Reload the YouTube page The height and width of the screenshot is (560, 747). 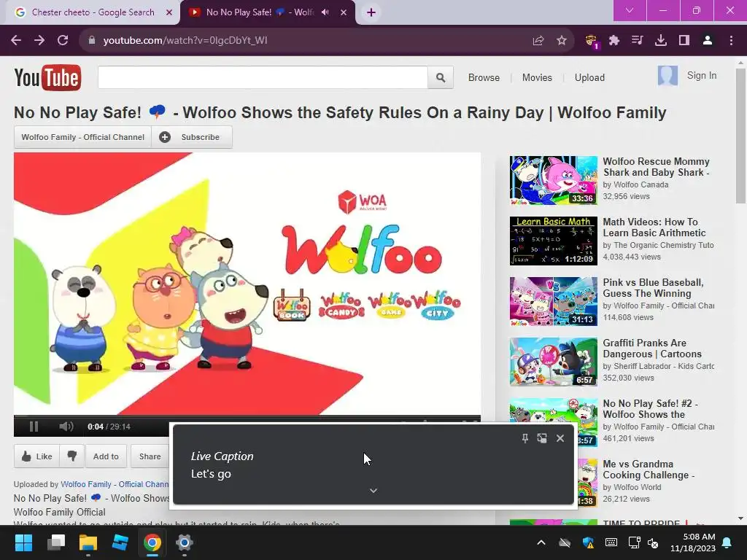click(63, 41)
